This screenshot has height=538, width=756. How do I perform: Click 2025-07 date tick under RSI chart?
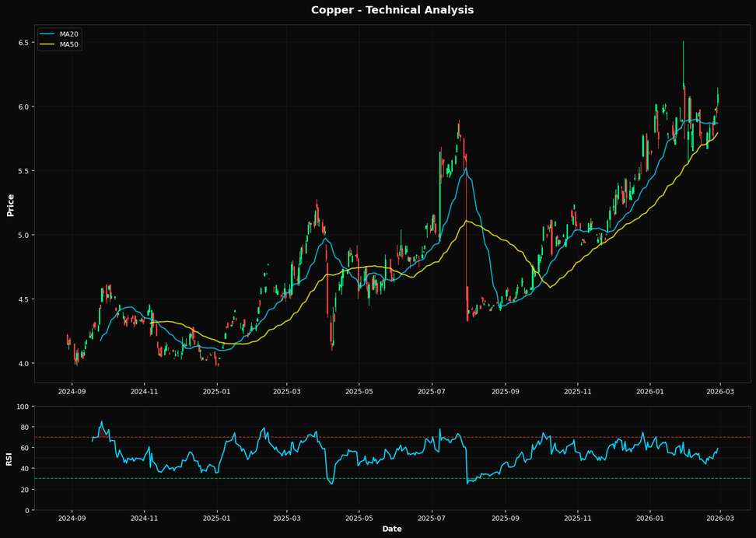432,519
